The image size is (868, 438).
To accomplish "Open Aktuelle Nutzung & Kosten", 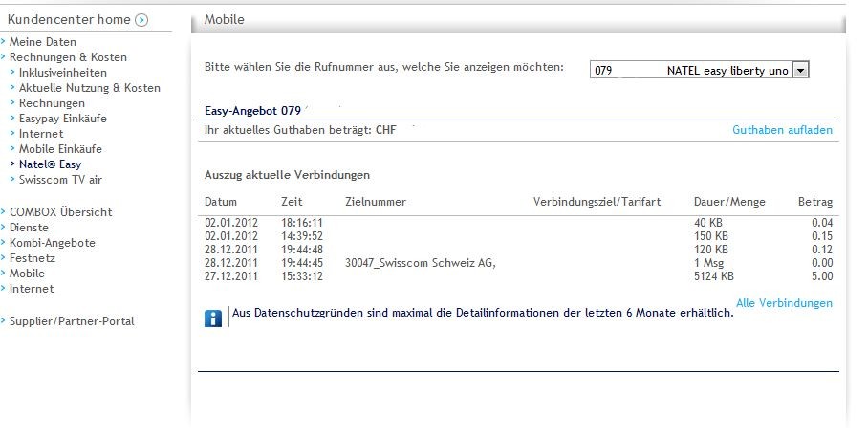I will 89,88.
